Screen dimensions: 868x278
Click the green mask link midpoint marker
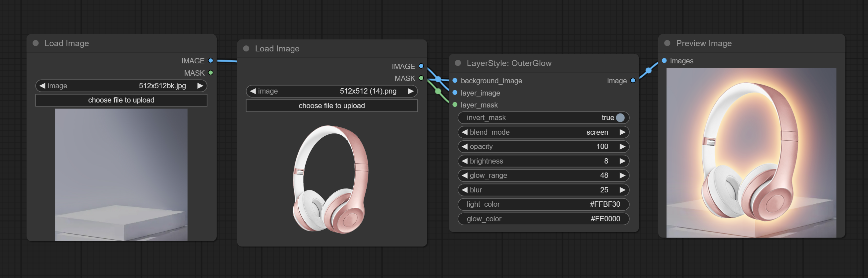[438, 91]
